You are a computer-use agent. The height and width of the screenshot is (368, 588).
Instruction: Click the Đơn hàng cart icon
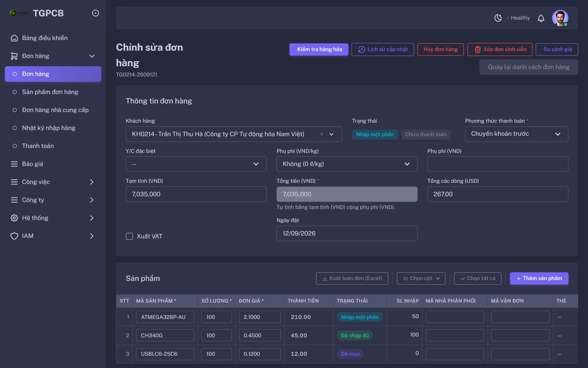(x=14, y=56)
